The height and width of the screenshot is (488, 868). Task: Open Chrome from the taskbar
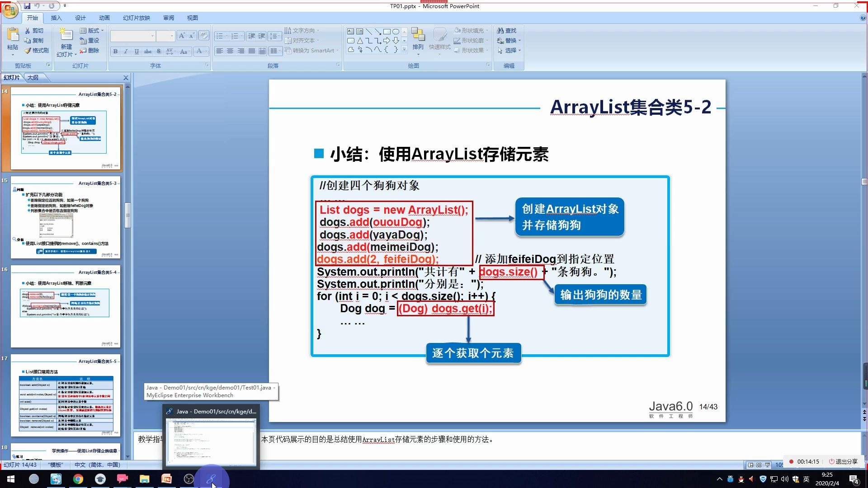78,479
